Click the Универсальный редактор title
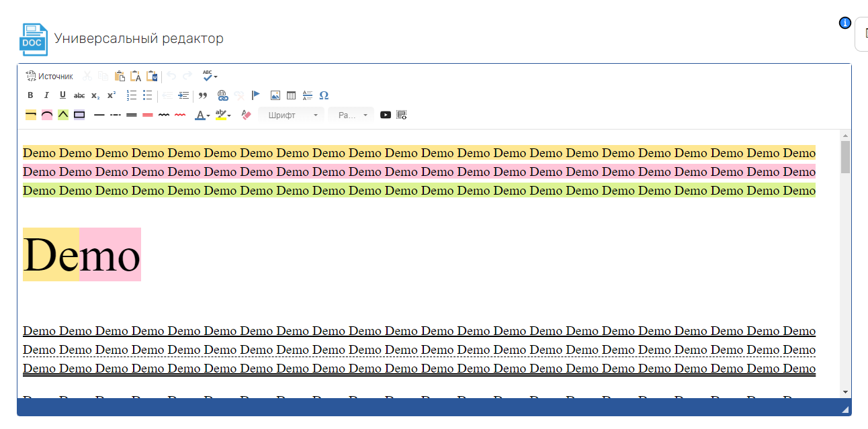 tap(138, 38)
